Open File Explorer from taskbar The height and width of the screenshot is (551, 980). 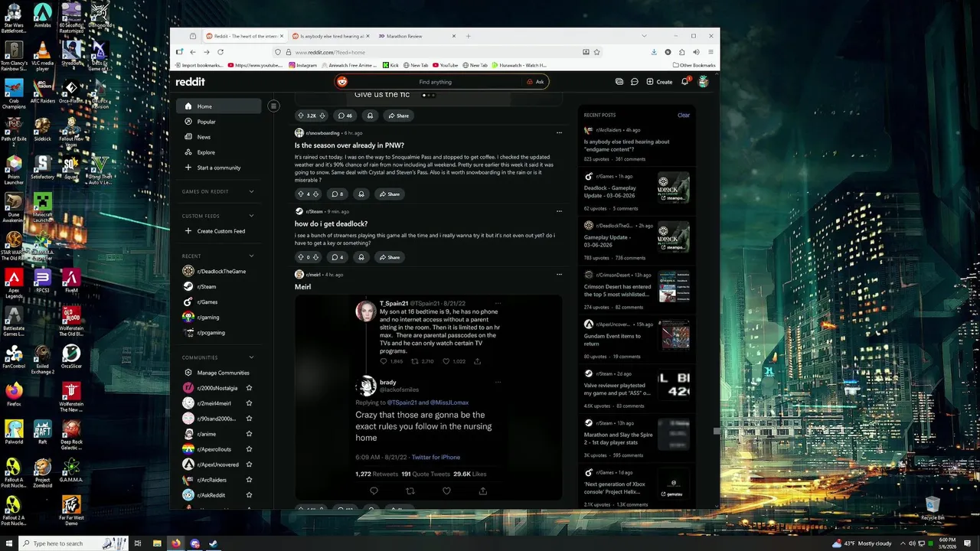157,543
